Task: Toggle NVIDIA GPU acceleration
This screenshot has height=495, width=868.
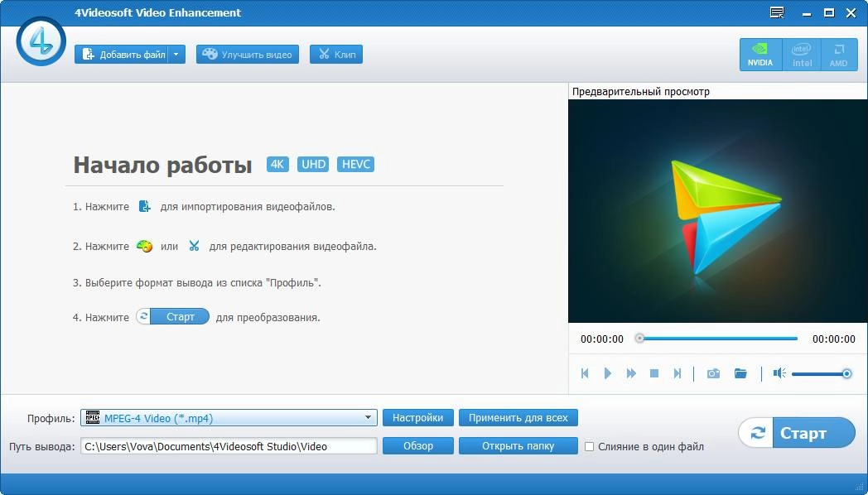Action: [x=760, y=54]
